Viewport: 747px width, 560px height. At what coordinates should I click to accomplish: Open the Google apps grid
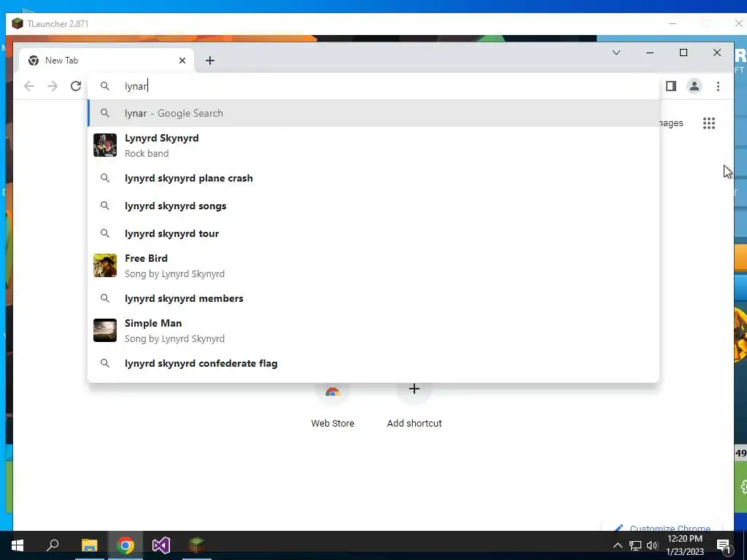709,123
